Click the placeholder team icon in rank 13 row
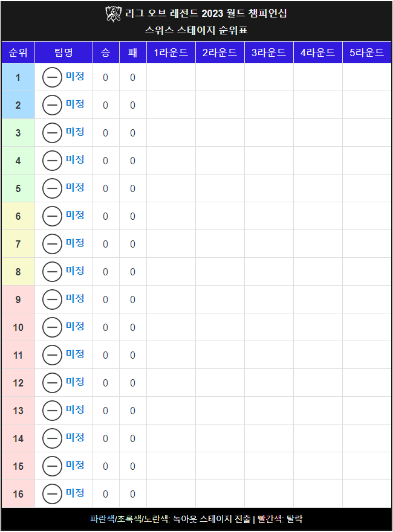 pyautogui.click(x=52, y=411)
